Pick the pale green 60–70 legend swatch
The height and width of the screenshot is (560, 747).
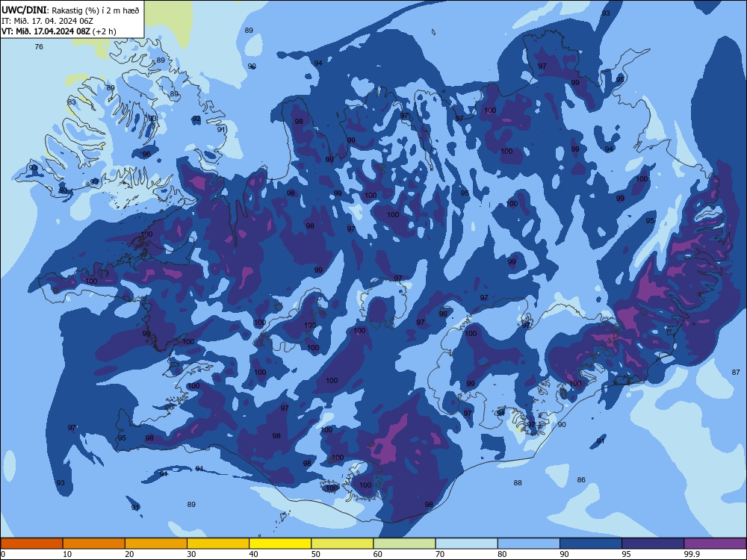(x=404, y=544)
